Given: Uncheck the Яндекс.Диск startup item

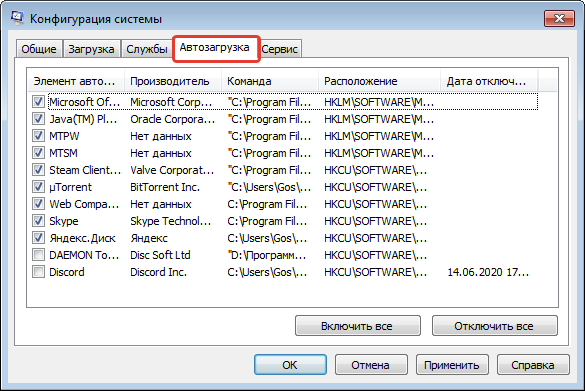Looking at the screenshot, I should [38, 238].
